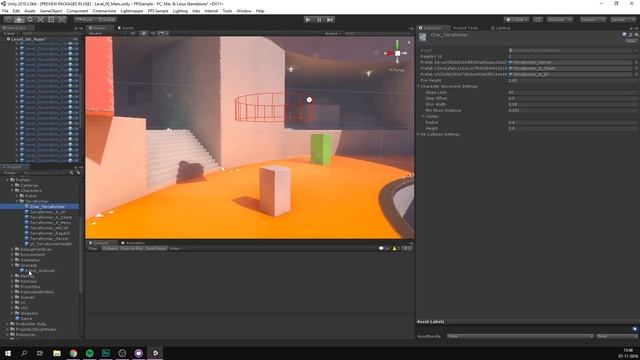Screen dimensions: 640x360
Task: Toggle scene lighting in Scene view
Action: coord(144,33)
